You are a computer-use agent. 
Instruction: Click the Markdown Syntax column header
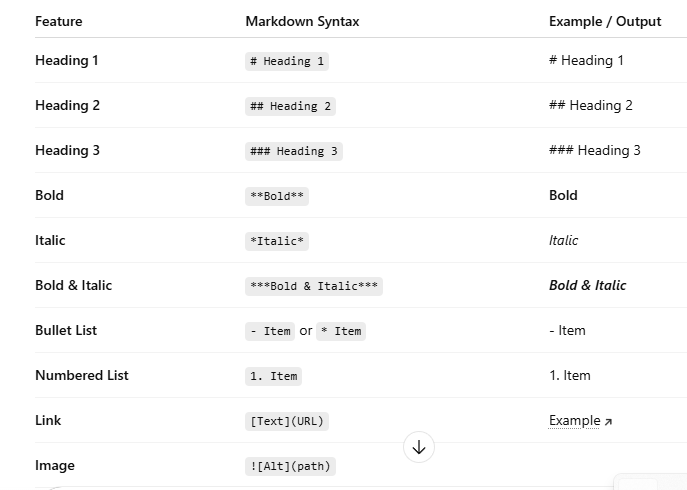tap(302, 21)
